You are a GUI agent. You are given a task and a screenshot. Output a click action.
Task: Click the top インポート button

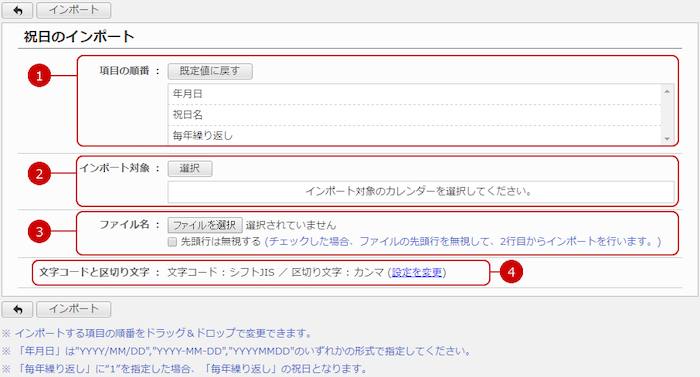74,10
